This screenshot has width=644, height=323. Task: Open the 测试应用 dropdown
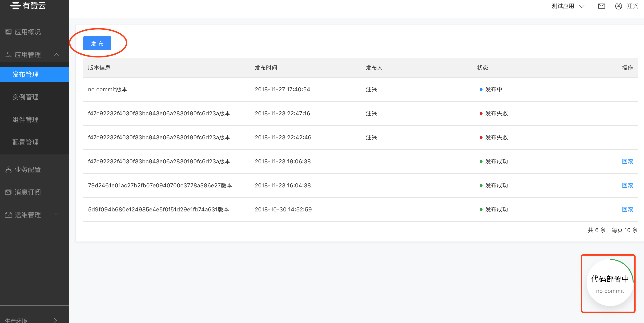point(568,6)
